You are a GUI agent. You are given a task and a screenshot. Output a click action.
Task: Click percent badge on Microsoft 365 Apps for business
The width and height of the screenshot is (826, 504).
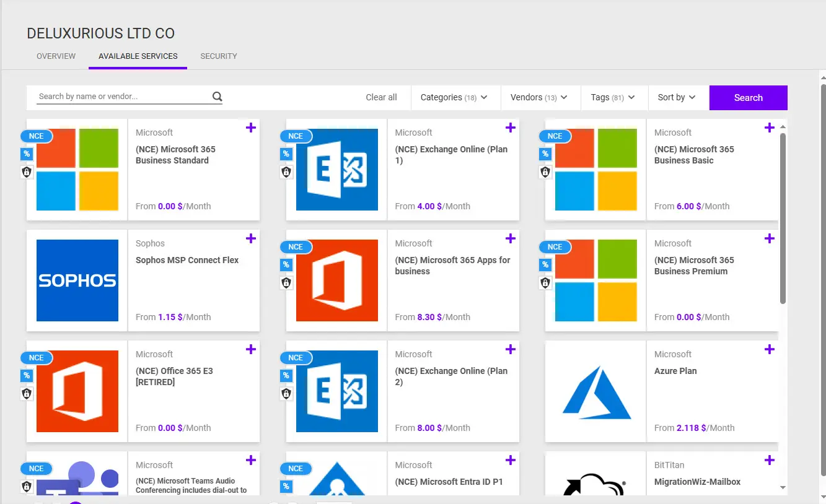pos(286,265)
